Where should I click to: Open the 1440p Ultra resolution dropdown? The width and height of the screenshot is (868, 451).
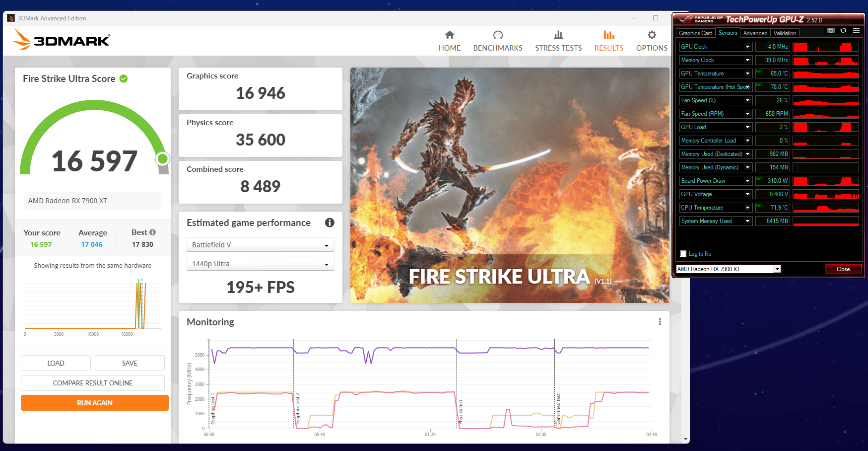point(260,264)
